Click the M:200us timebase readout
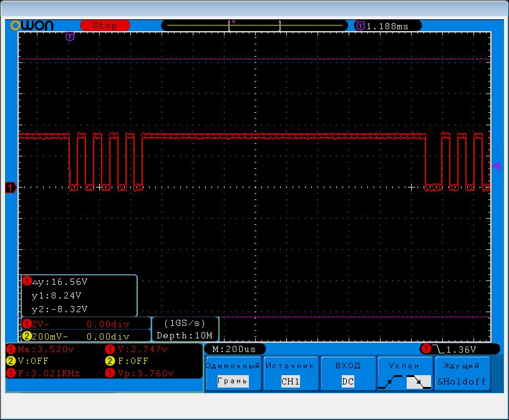 [x=235, y=349]
